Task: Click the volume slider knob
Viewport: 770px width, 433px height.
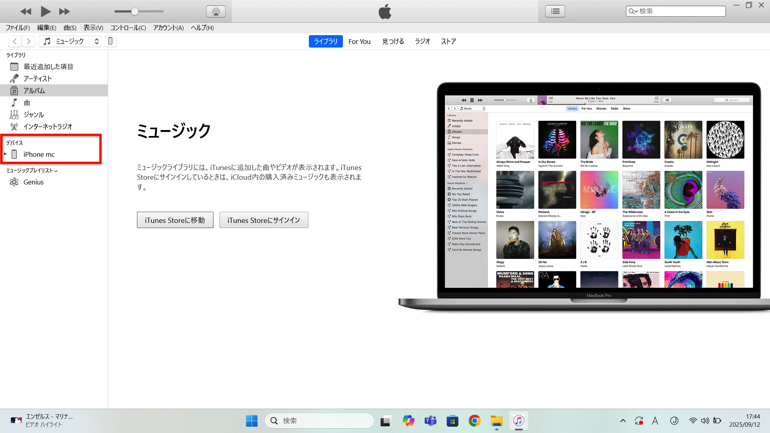Action: (135, 12)
